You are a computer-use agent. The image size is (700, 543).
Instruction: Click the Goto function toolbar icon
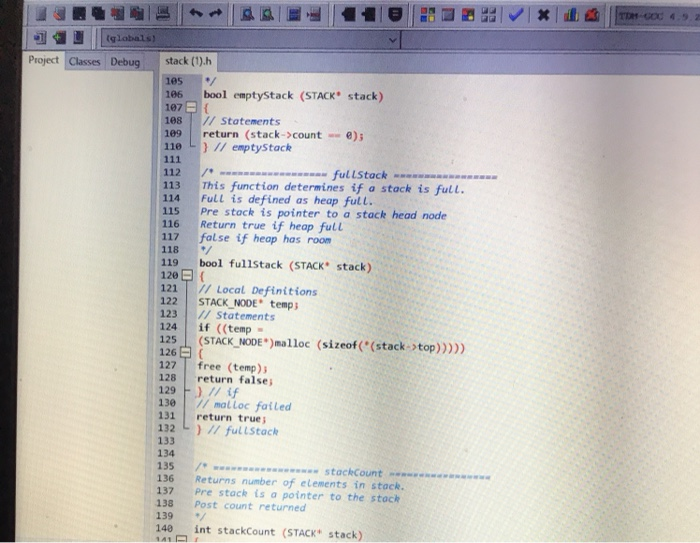(x=294, y=15)
